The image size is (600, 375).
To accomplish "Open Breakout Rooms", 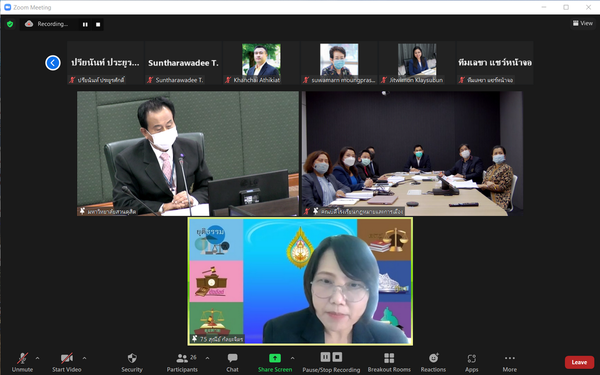I will click(389, 362).
